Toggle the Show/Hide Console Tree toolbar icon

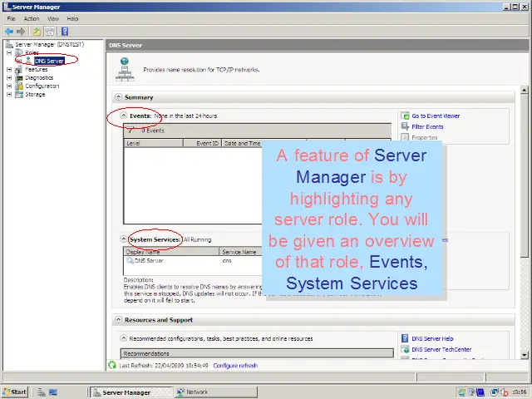49,32
